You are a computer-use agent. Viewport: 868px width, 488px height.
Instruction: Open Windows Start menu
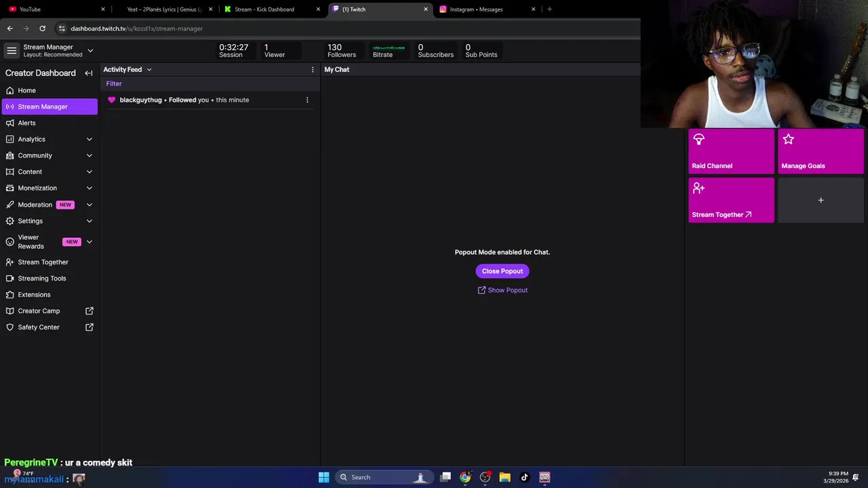tap(324, 477)
